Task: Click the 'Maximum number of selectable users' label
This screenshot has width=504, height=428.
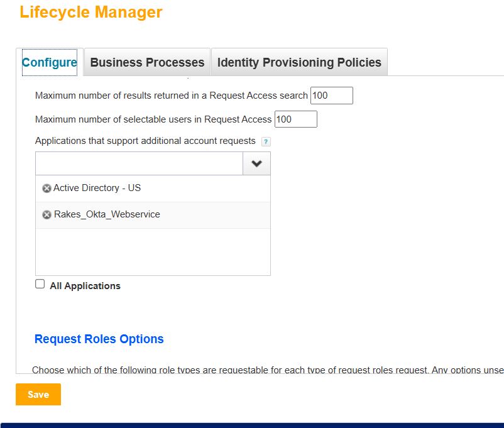Action: pyautogui.click(x=153, y=119)
